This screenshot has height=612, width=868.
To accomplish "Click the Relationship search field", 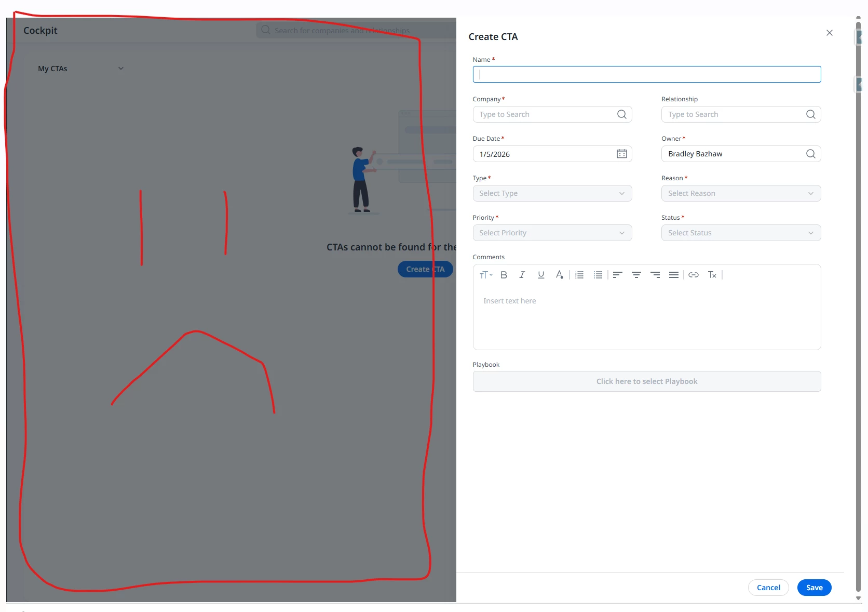I will [741, 114].
